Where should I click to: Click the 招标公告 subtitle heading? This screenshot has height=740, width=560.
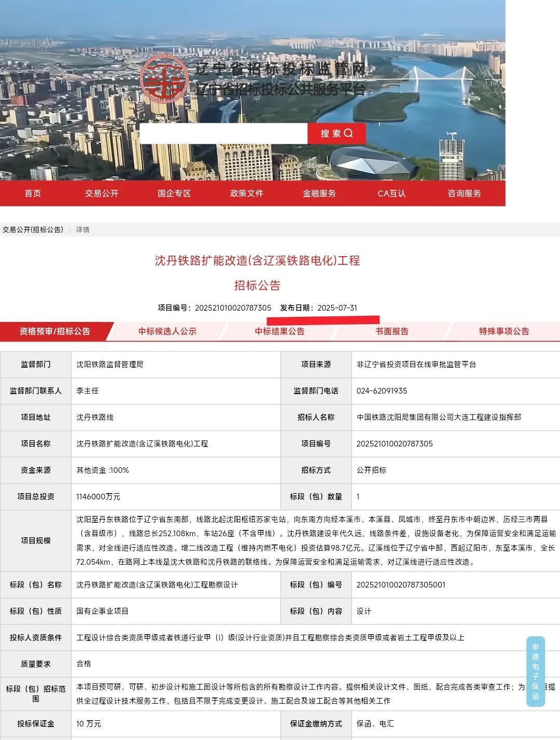tap(257, 285)
